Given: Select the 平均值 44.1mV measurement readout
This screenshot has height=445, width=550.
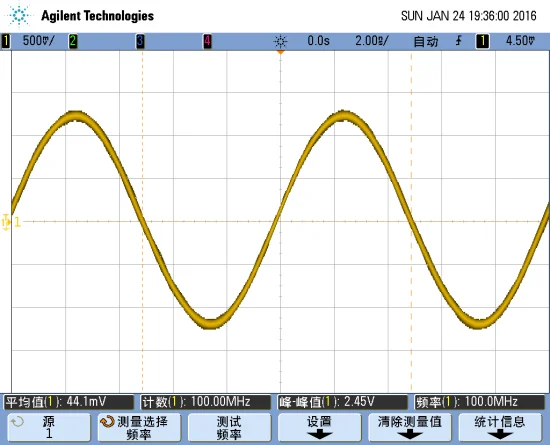Looking at the screenshot, I should click(x=69, y=402).
